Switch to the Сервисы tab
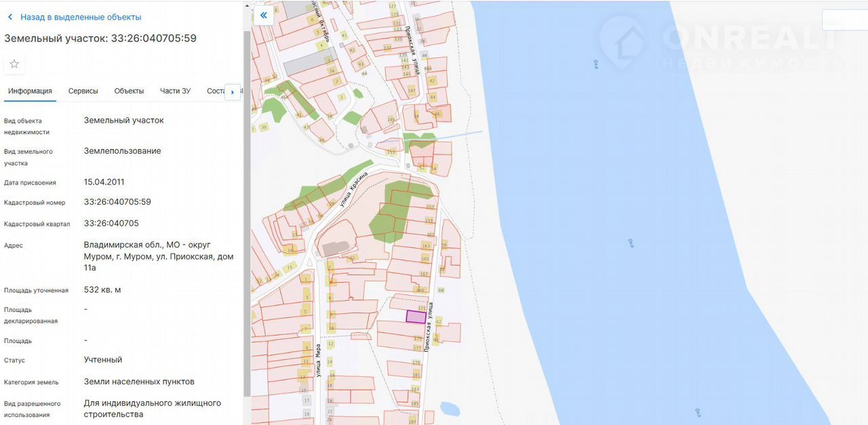 [x=83, y=91]
